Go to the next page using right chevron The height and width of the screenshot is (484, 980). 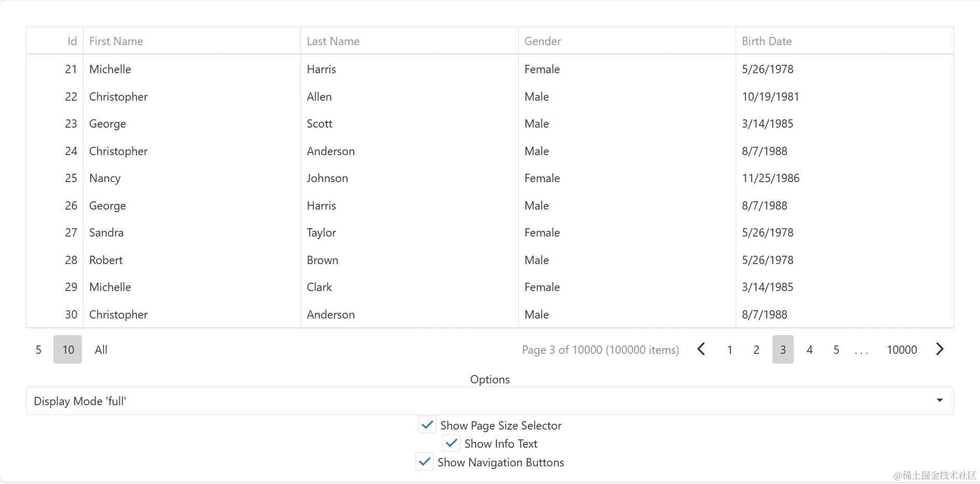tap(940, 350)
